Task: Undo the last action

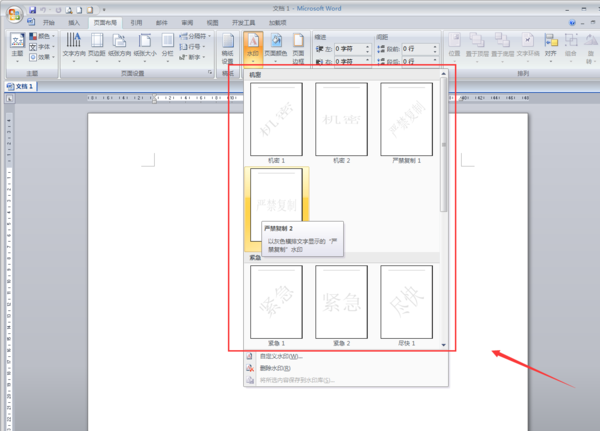Action: tap(43, 10)
